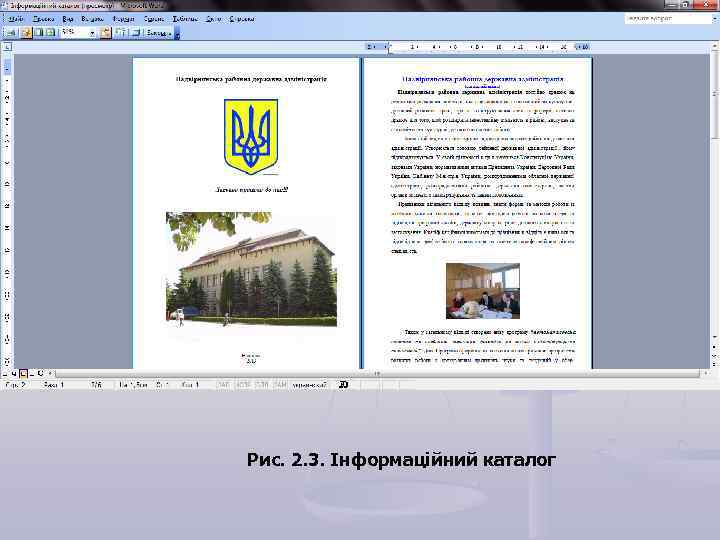Click page number Стр. 2 in status bar
Viewport: 720px width, 540px height.
pos(15,385)
